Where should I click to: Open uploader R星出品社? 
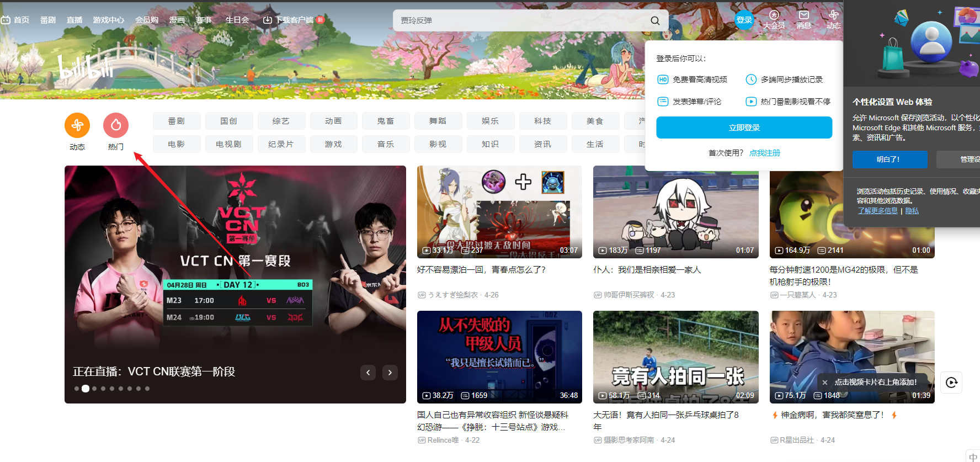click(x=797, y=440)
